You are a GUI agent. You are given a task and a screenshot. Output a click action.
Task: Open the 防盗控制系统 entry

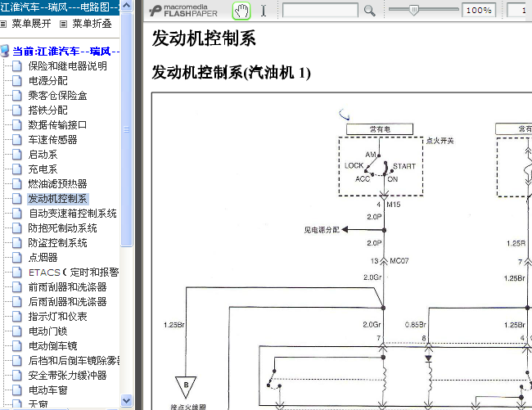point(62,243)
